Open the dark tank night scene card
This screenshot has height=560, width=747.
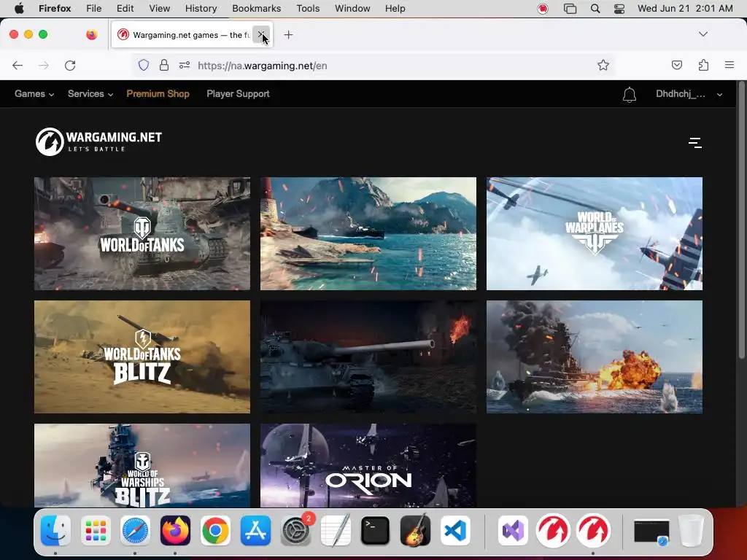(x=368, y=357)
